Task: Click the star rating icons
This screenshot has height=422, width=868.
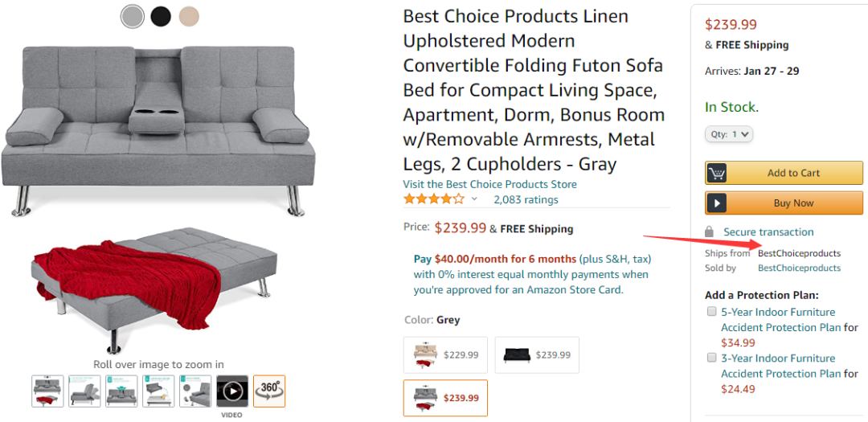Action: click(434, 199)
